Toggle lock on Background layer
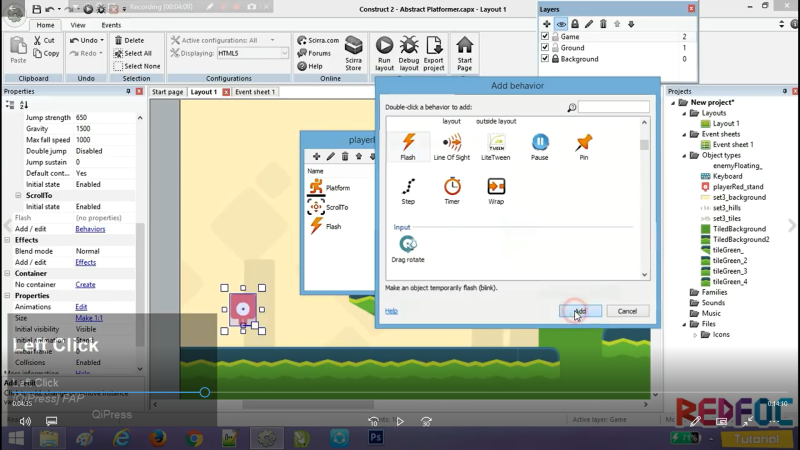This screenshot has width=800, height=450. 556,59
